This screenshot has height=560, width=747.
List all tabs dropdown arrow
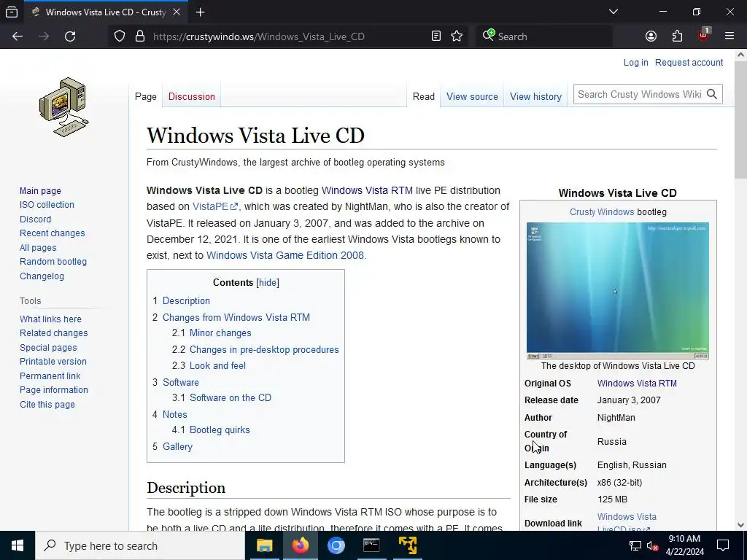[x=614, y=12]
